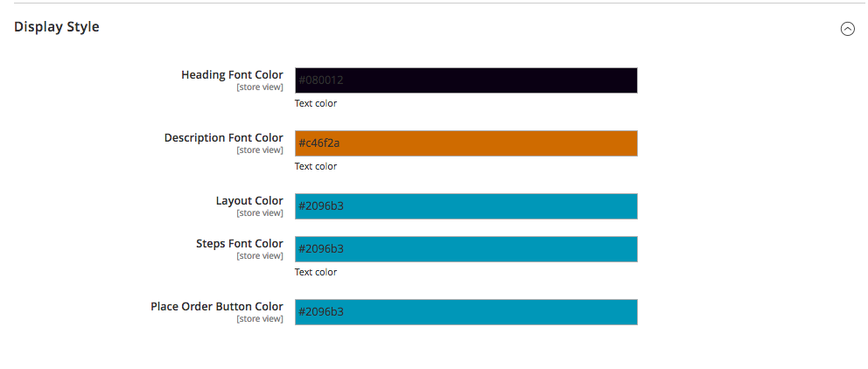868x369 pixels.
Task: Click store view scope under Heading Font Color
Action: (260, 87)
